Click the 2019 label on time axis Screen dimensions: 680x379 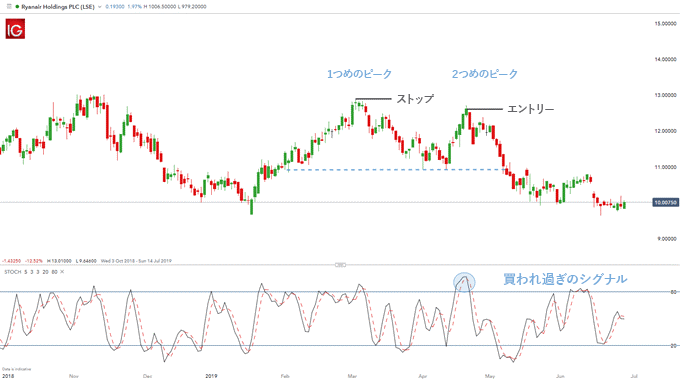(211, 376)
